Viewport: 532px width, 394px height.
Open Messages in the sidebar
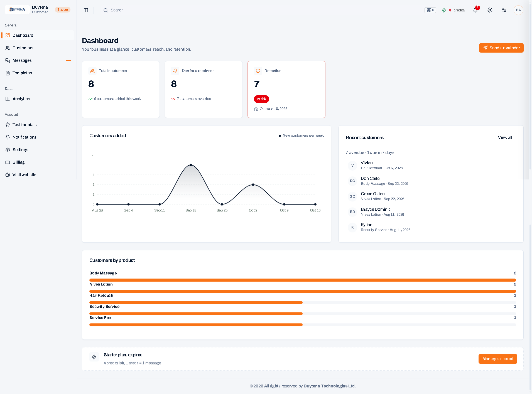pyautogui.click(x=38, y=60)
